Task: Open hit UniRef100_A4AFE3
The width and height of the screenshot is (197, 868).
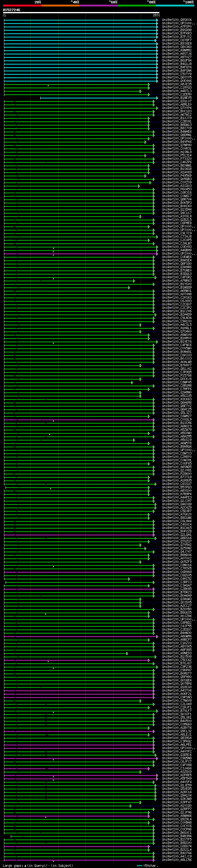Action: [177, 497]
